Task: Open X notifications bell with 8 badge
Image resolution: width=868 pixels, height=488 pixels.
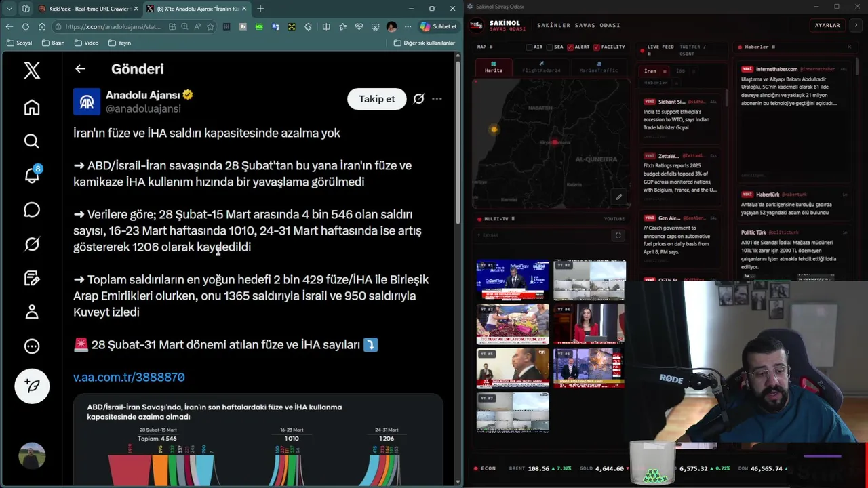Action: (x=32, y=175)
